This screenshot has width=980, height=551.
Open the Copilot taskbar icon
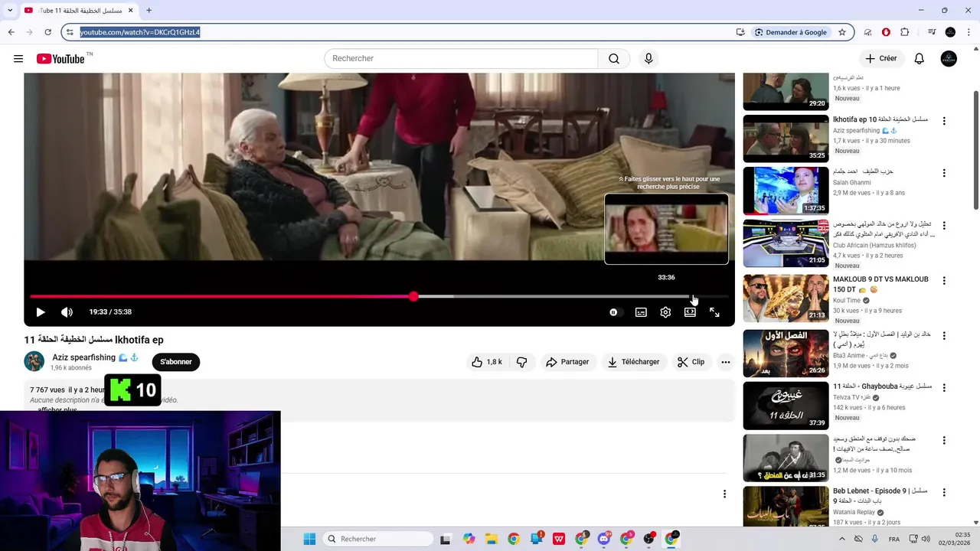(x=469, y=539)
